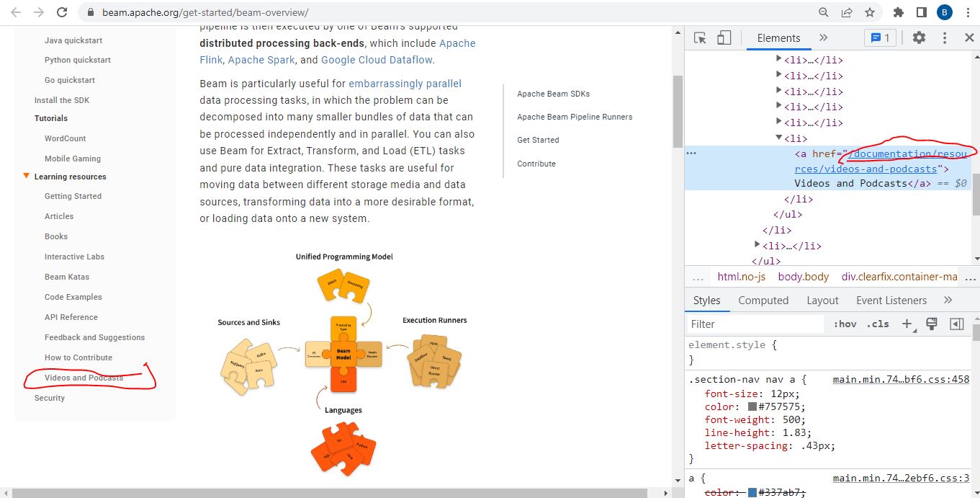Screen dimensions: 980x498
Task: View site information via lock icon
Action: click(x=90, y=13)
